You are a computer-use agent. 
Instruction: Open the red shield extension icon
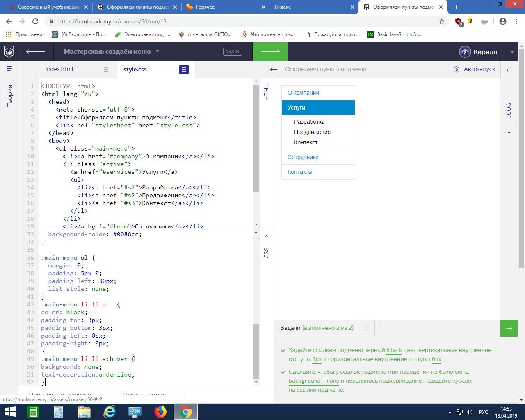459,22
